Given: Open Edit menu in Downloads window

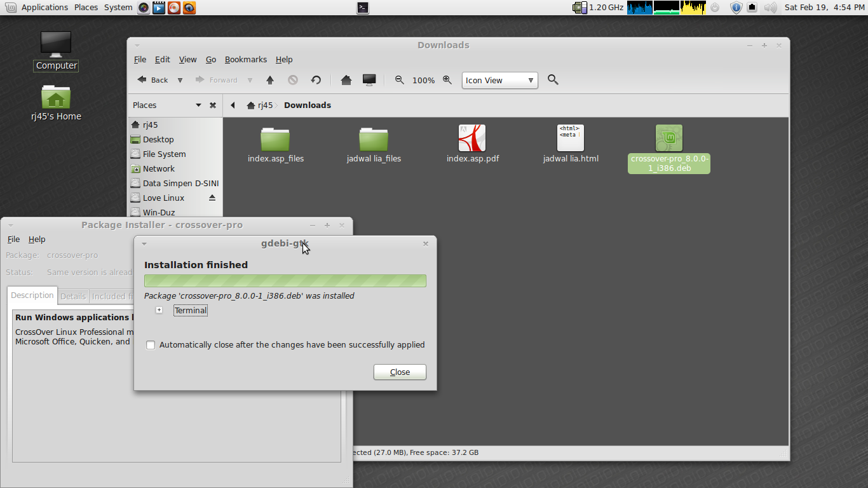Looking at the screenshot, I should click(x=163, y=59).
